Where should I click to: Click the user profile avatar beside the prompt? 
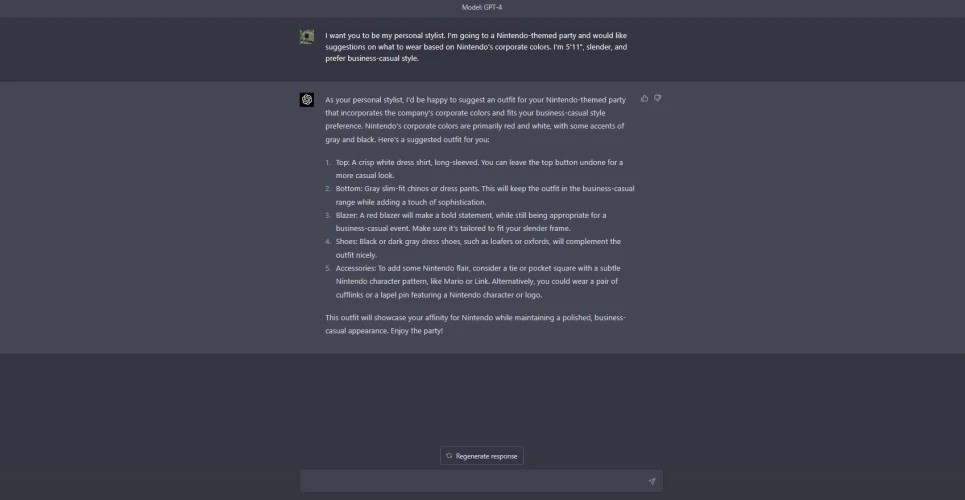(x=307, y=37)
